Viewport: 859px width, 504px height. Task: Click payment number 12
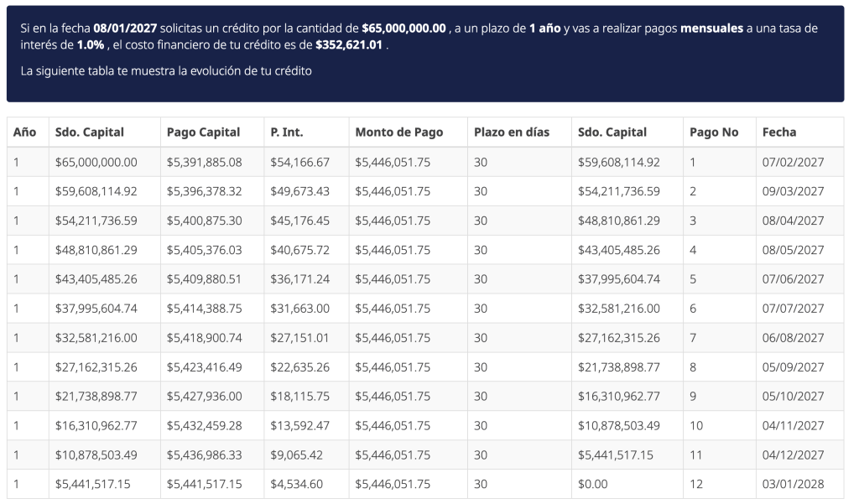[x=695, y=484]
